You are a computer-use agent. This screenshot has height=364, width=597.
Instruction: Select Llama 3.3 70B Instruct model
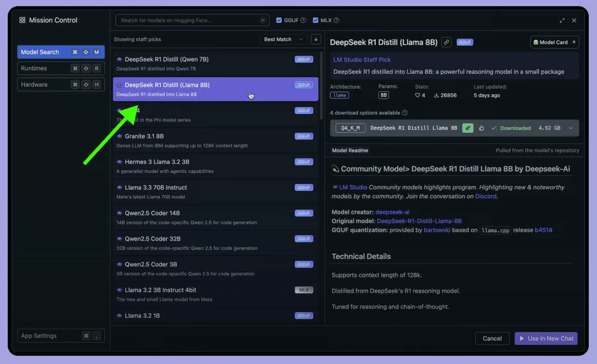216,192
